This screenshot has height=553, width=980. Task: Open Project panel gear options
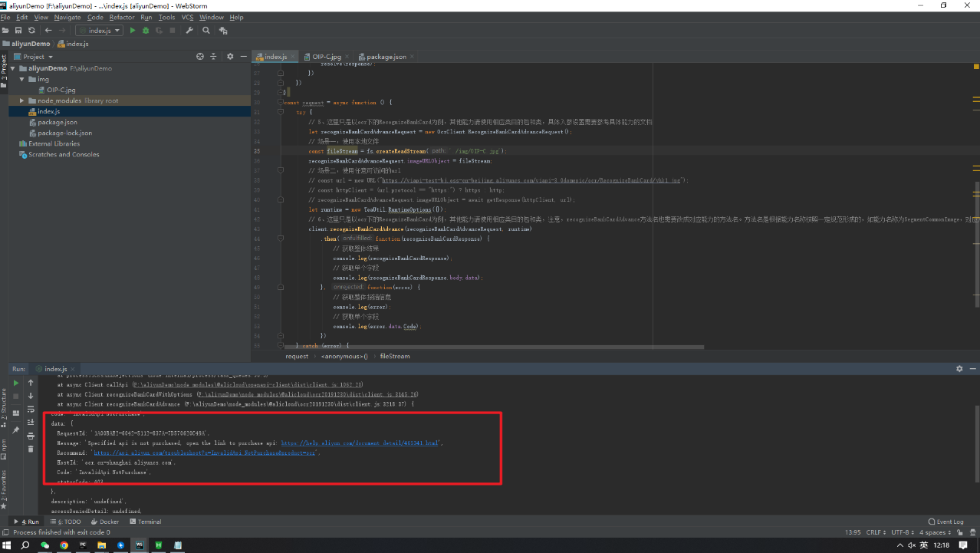[230, 57]
